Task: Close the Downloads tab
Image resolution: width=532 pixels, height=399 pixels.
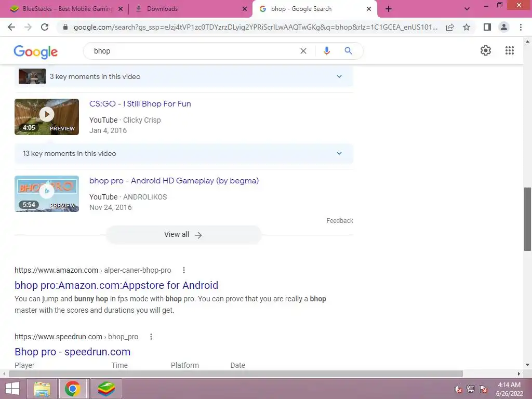Action: point(245,9)
